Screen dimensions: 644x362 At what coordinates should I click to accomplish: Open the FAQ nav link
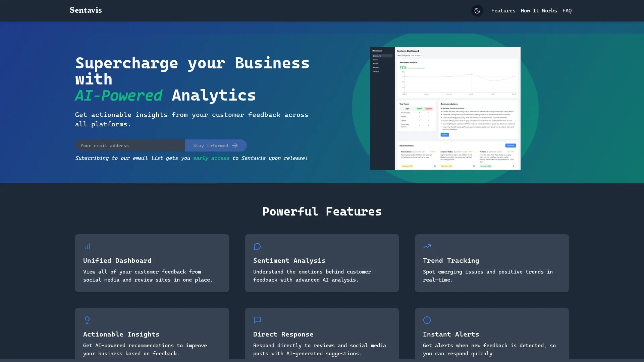coord(567,11)
